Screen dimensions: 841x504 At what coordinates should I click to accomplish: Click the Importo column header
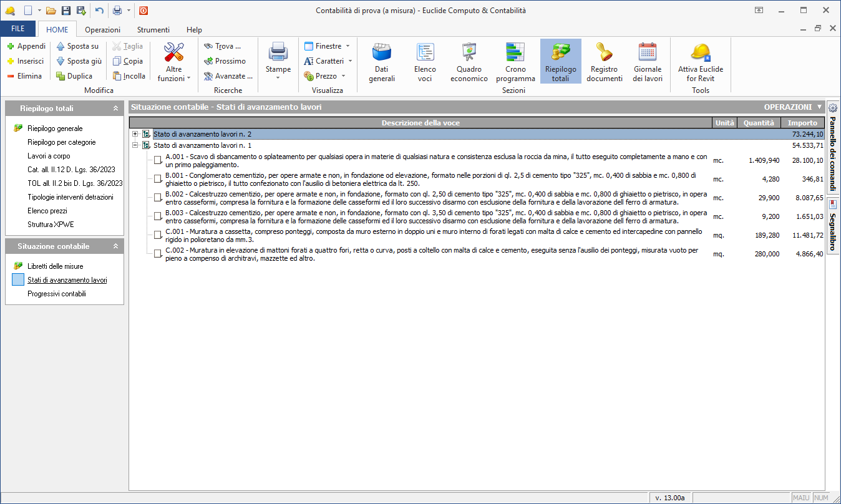coord(802,123)
